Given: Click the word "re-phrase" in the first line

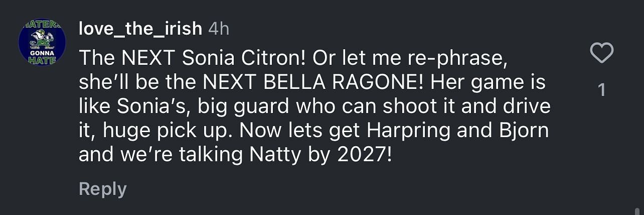Looking at the screenshot, I should click(465, 59).
